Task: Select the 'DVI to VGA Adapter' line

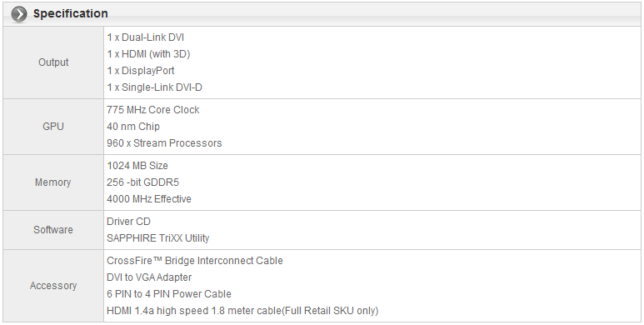Action: pyautogui.click(x=149, y=277)
